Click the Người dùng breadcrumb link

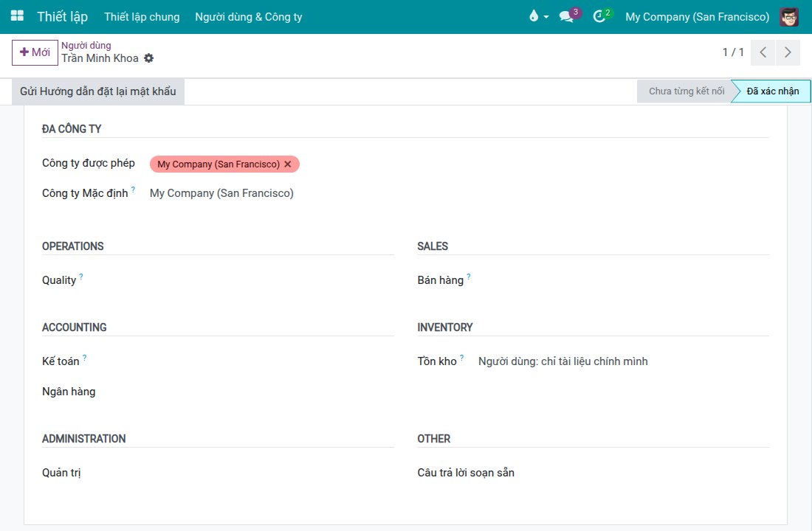(x=86, y=46)
